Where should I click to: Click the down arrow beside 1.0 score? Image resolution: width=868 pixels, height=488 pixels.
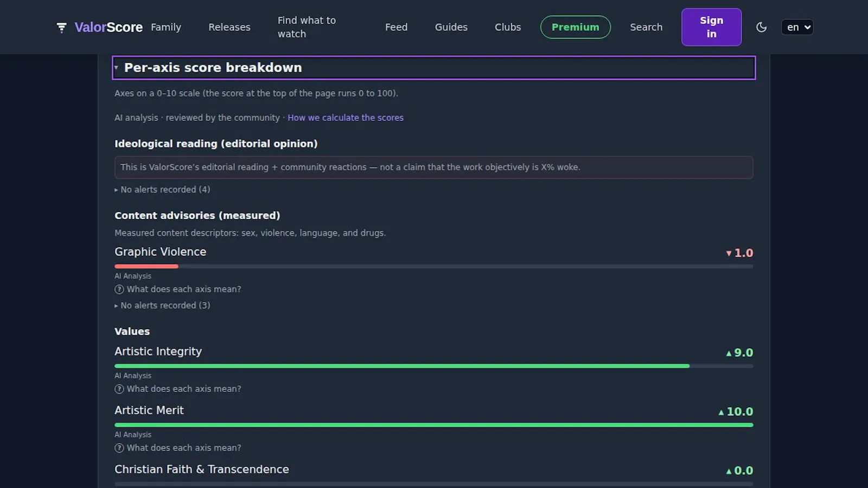tap(729, 253)
